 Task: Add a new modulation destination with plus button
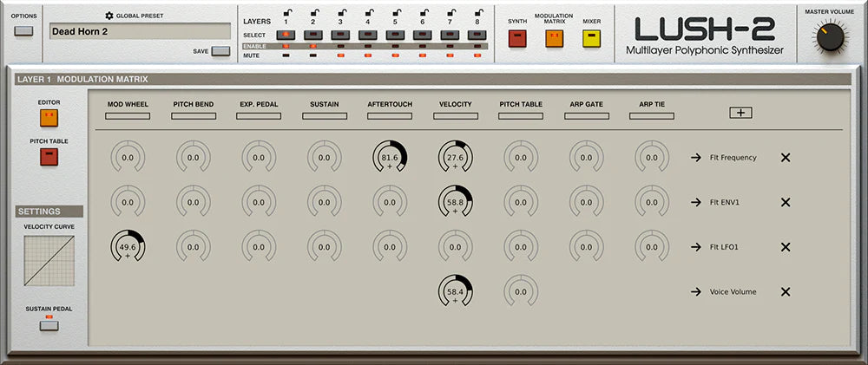coord(741,113)
